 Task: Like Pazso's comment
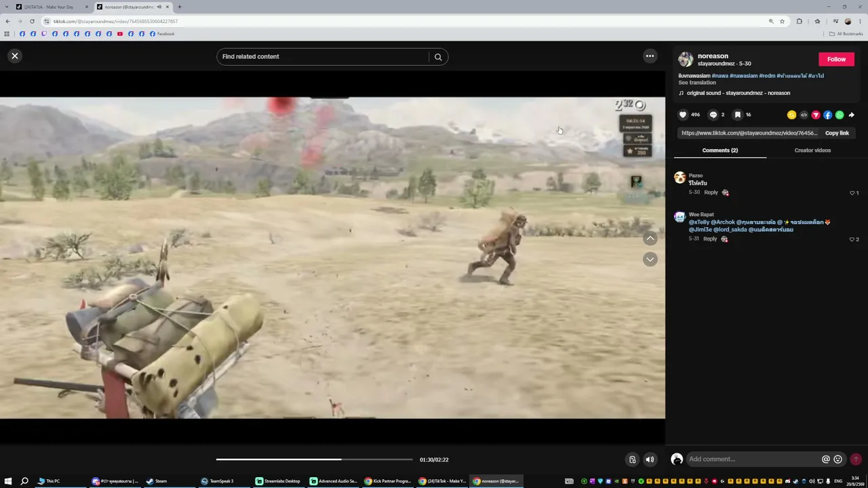(852, 193)
